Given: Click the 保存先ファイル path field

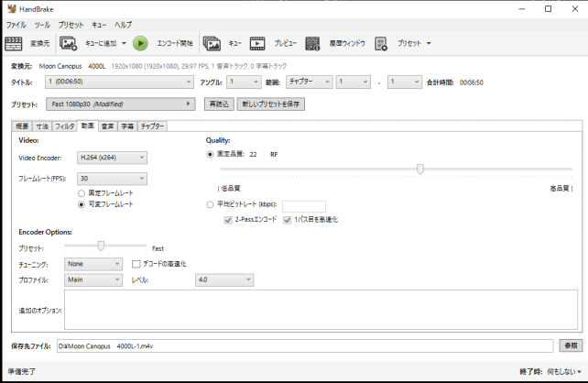Looking at the screenshot, I should (305, 345).
